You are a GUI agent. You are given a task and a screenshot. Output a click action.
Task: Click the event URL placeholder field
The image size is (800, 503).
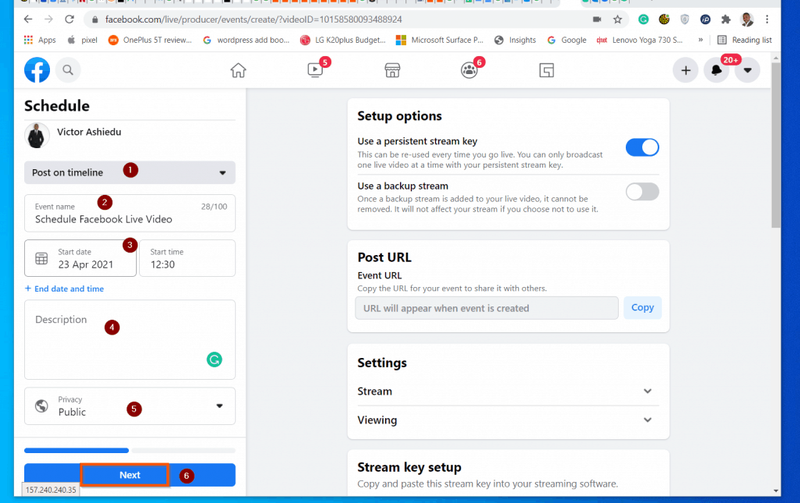pyautogui.click(x=487, y=308)
